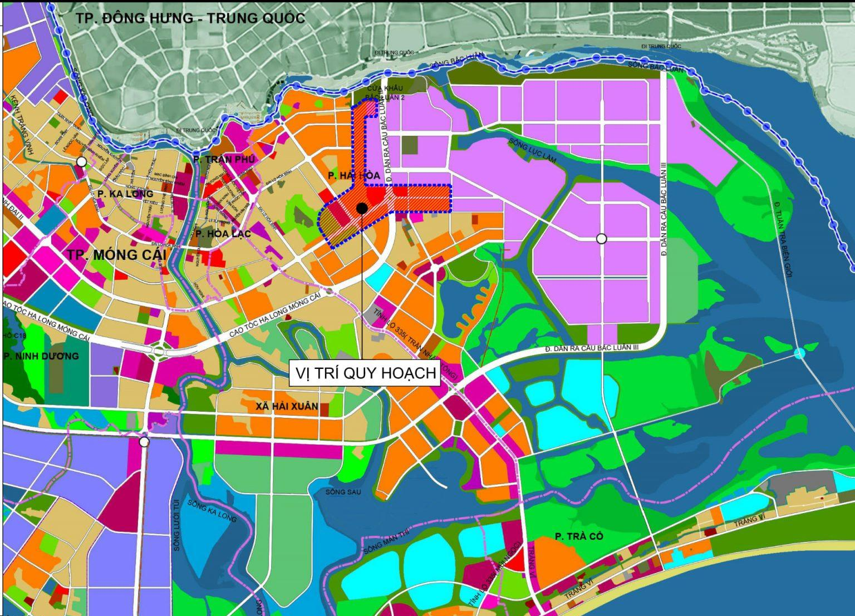Click the 'P. HẢI HÒA' ward label
This screenshot has width=855, height=616.
[x=354, y=175]
